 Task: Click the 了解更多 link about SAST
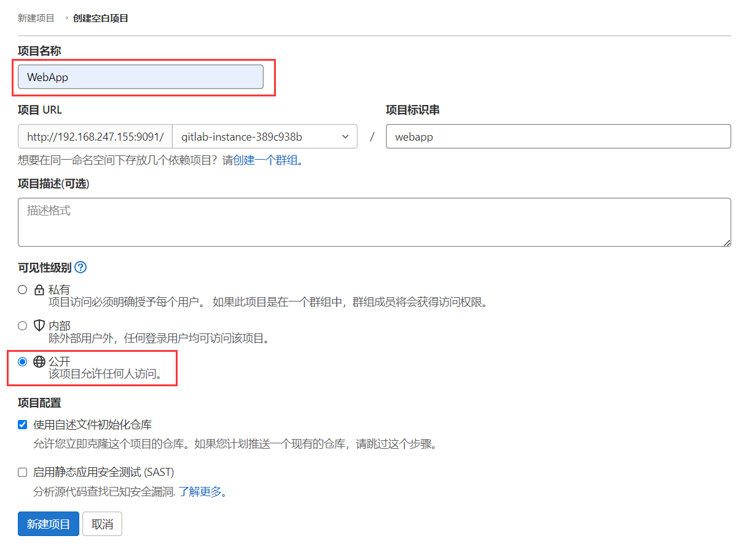[200, 492]
